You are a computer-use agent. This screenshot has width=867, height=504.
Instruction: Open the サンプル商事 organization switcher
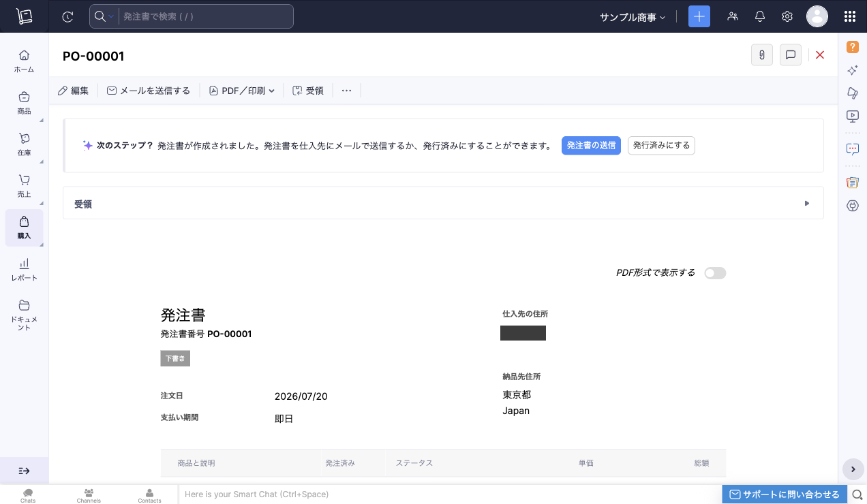633,17
